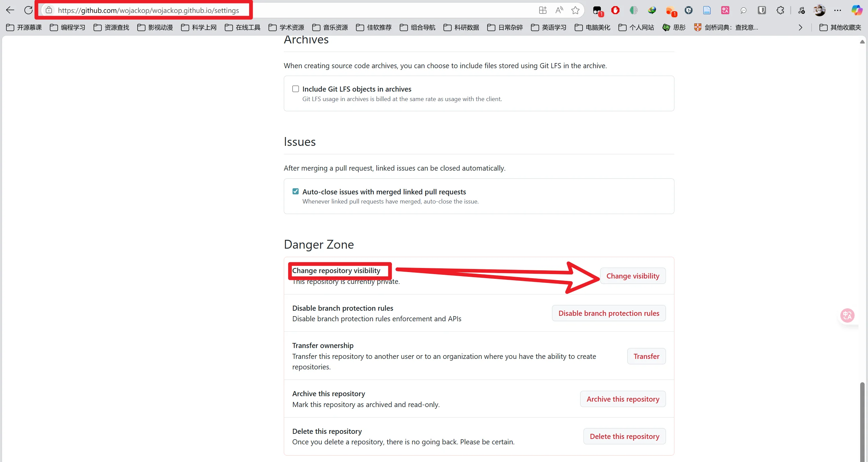
Task: Open the 其他收藏夹 folder
Action: tap(840, 27)
